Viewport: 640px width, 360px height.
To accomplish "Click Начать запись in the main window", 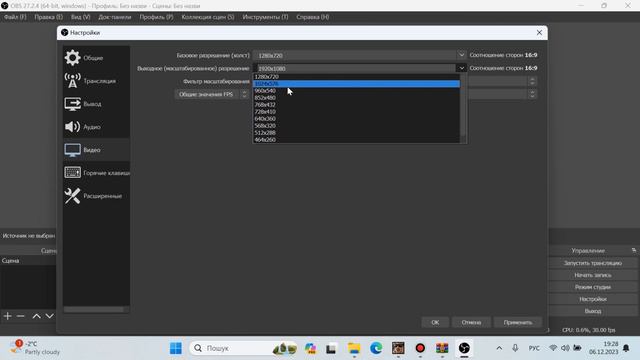I will point(593,275).
